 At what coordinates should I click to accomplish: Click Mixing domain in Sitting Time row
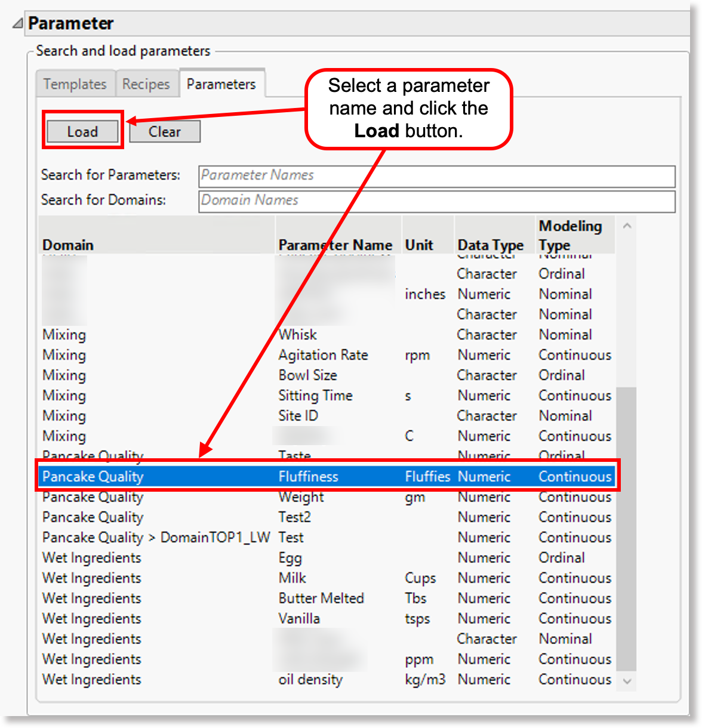(64, 396)
